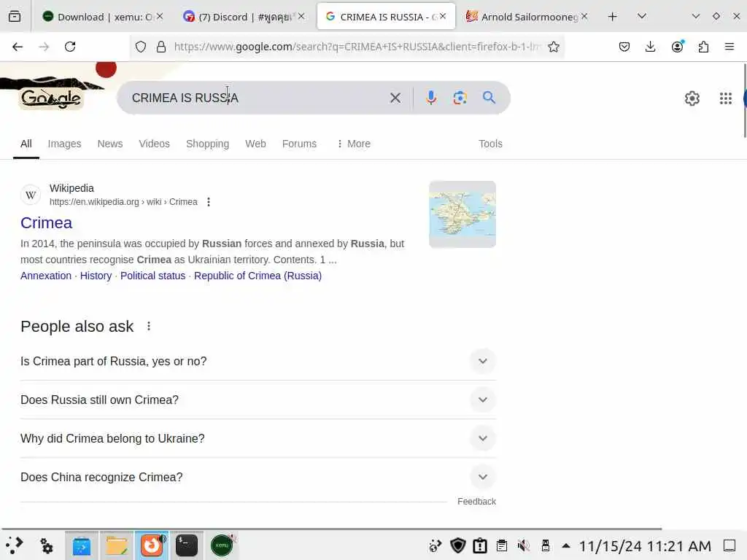747x560 pixels.
Task: Open the clock showing 11/15/24 11:21 AM
Action: (645, 545)
